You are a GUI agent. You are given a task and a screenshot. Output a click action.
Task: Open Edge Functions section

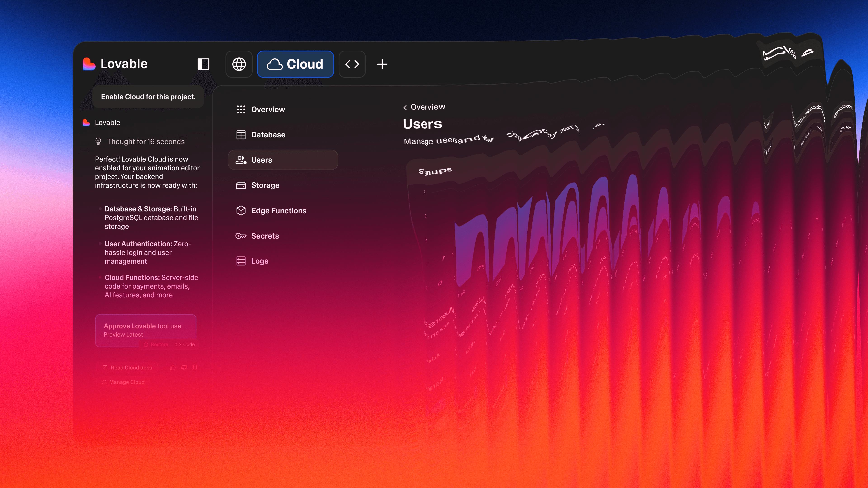tap(278, 211)
